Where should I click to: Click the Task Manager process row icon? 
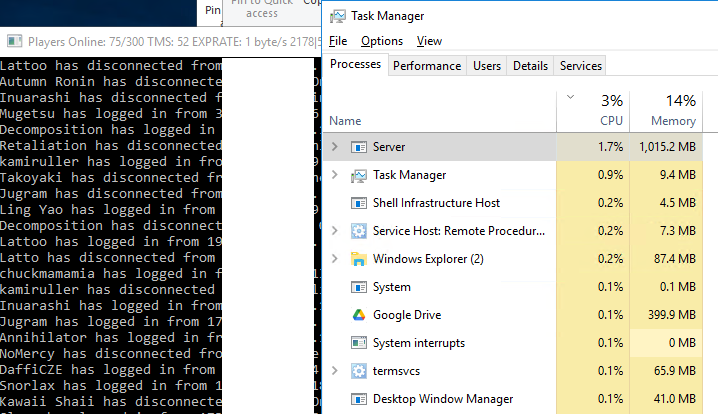(x=359, y=175)
